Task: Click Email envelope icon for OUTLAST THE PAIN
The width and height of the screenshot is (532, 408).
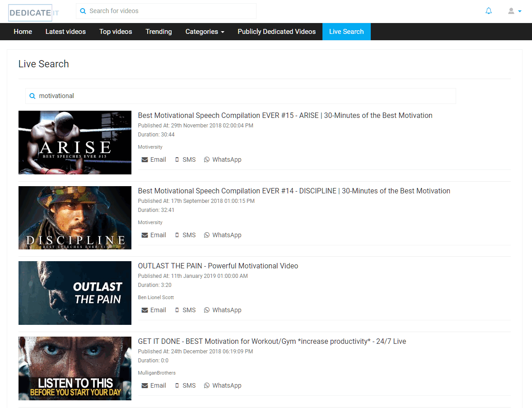Action: (145, 310)
